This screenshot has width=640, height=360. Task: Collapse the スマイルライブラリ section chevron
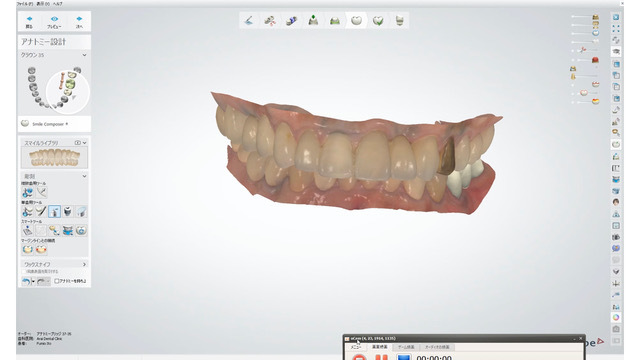click(x=84, y=143)
